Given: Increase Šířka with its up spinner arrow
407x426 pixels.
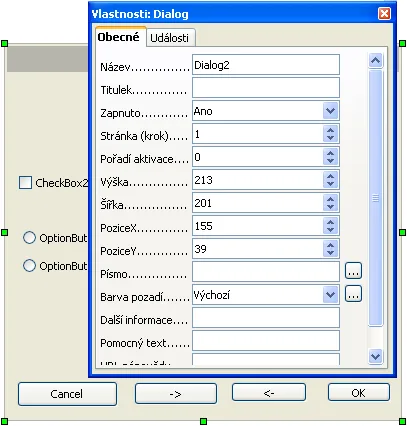Looking at the screenshot, I should point(330,199).
